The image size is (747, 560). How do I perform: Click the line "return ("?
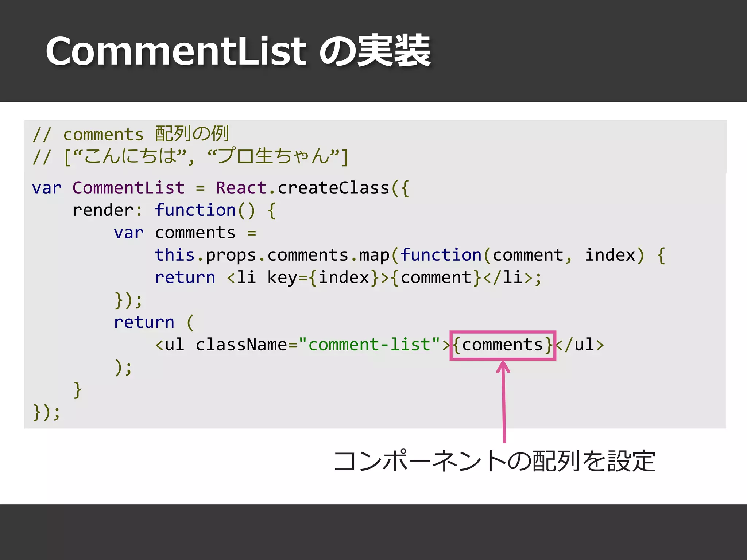pyautogui.click(x=154, y=322)
